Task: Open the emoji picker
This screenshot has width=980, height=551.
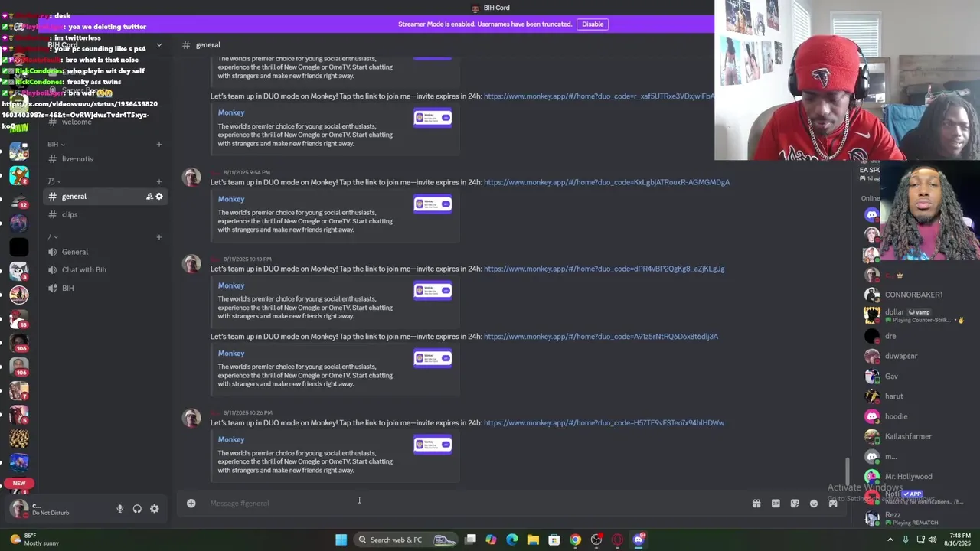Action: click(x=814, y=504)
